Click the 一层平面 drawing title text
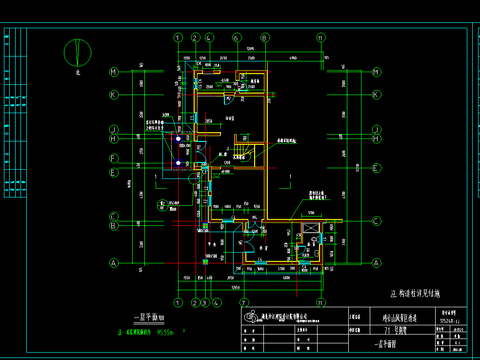Screen dimensions: 480x360 (x=149, y=318)
